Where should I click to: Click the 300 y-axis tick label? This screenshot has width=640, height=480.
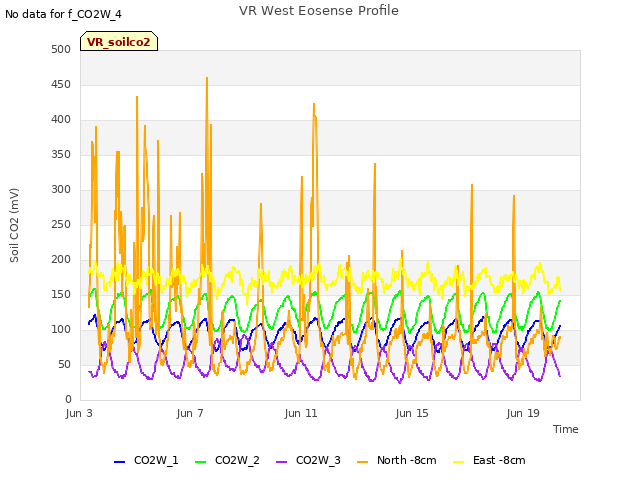tap(61, 189)
